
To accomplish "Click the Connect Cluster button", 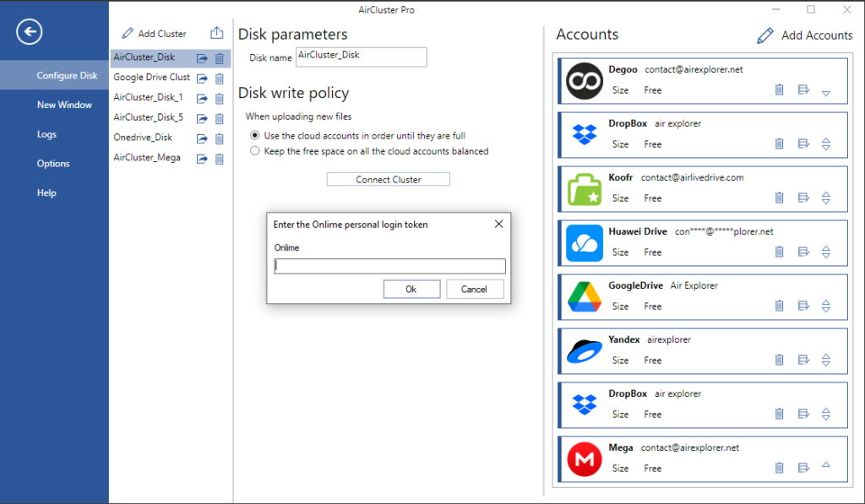I will (389, 179).
